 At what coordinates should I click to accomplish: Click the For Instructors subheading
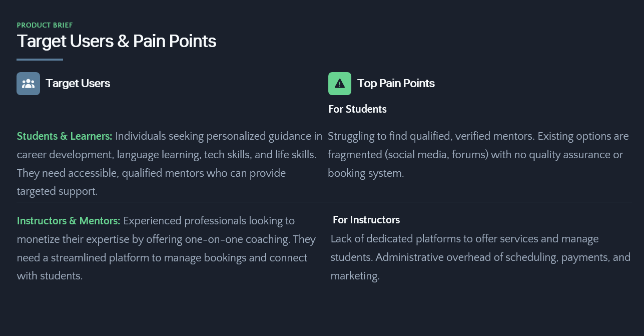pyautogui.click(x=366, y=220)
